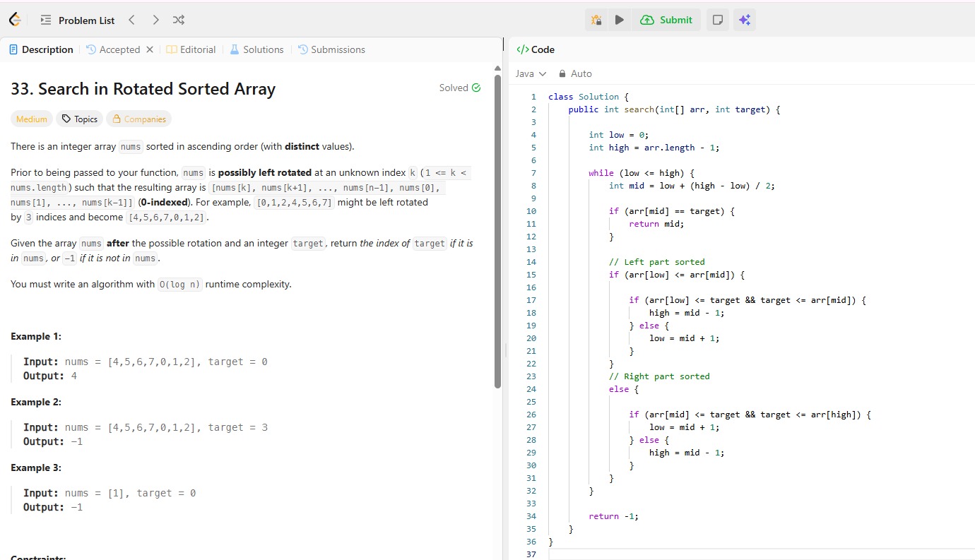Viewport: 975px width, 560px height.
Task: Toggle the Auto lock setting
Action: pyautogui.click(x=575, y=73)
